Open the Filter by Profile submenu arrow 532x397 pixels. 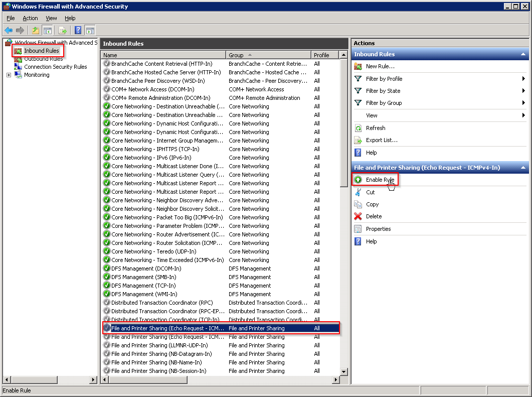[523, 79]
